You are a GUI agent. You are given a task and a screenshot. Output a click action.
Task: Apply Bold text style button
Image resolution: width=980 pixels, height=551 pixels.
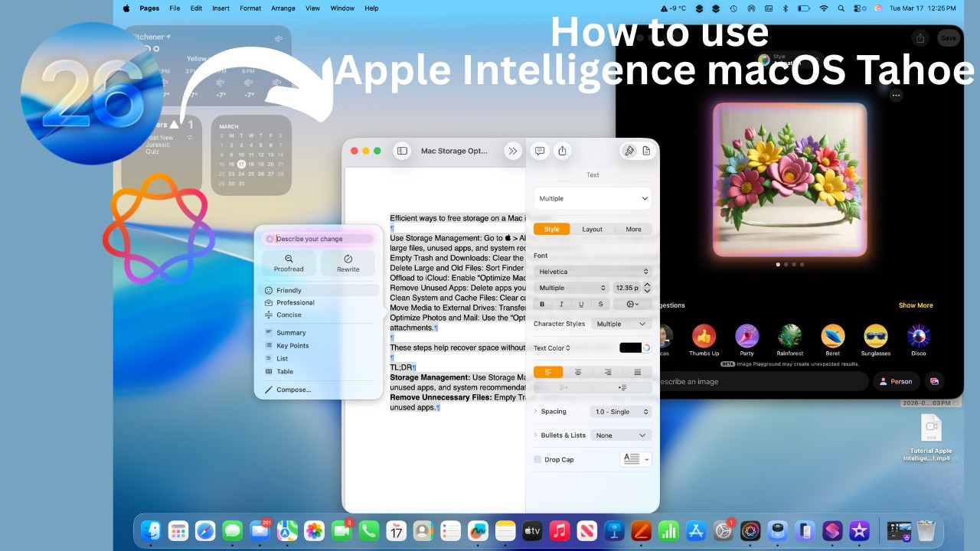pos(542,304)
